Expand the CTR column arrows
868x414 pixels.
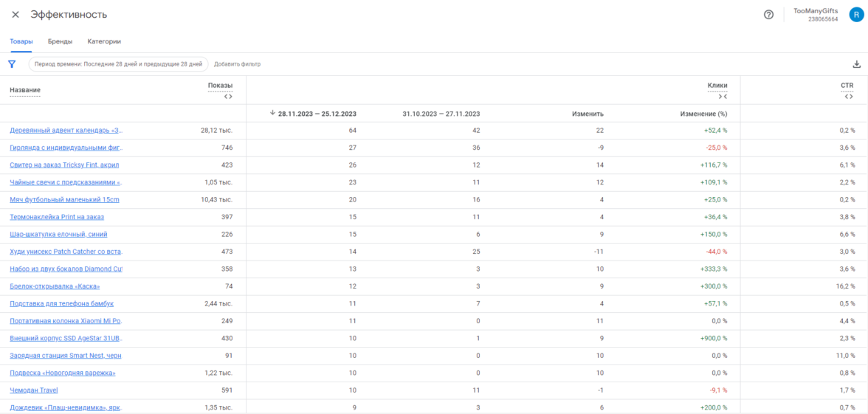click(x=849, y=96)
